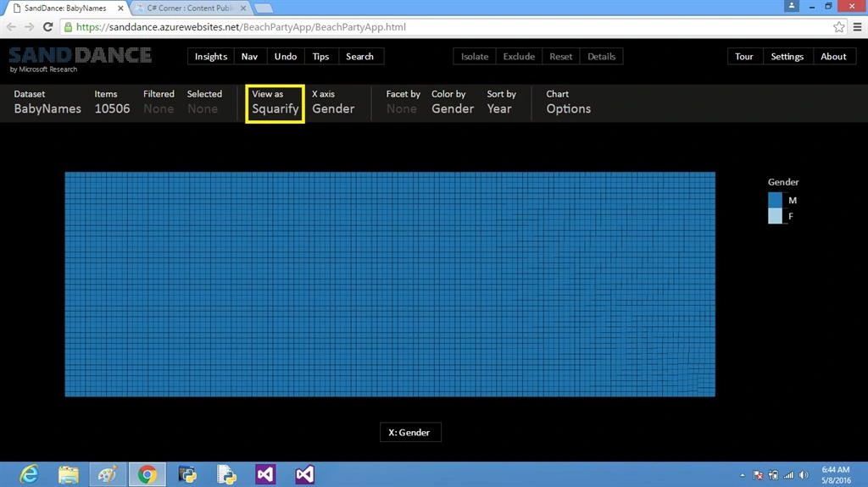Image resolution: width=868 pixels, height=487 pixels.
Task: Click the volume speaker tray icon
Action: [804, 475]
